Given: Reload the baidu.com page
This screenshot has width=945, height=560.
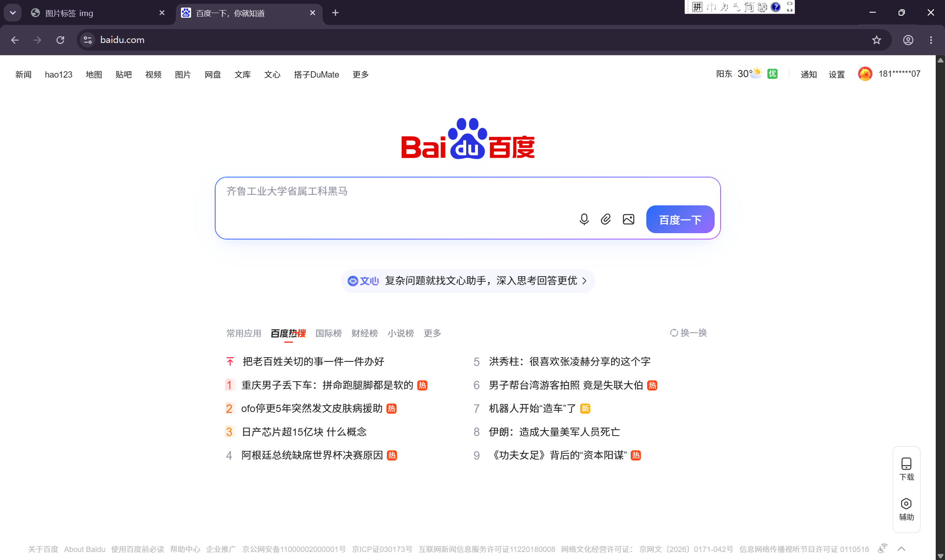Looking at the screenshot, I should (60, 40).
